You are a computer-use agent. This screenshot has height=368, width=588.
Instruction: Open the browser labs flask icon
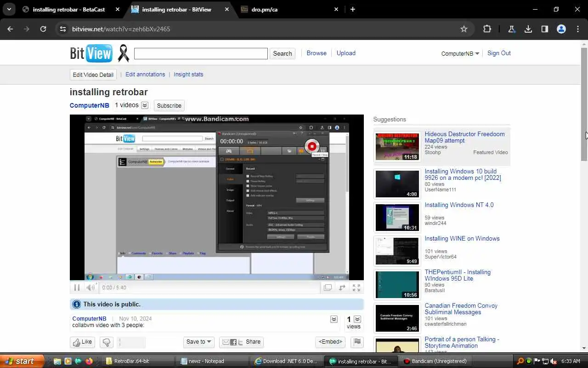coord(511,29)
